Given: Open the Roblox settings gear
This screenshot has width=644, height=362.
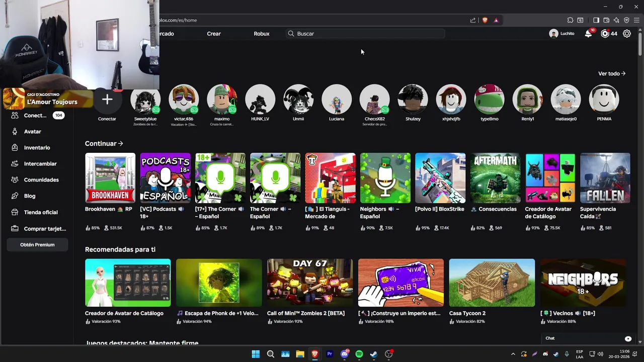Looking at the screenshot, I should (627, 34).
